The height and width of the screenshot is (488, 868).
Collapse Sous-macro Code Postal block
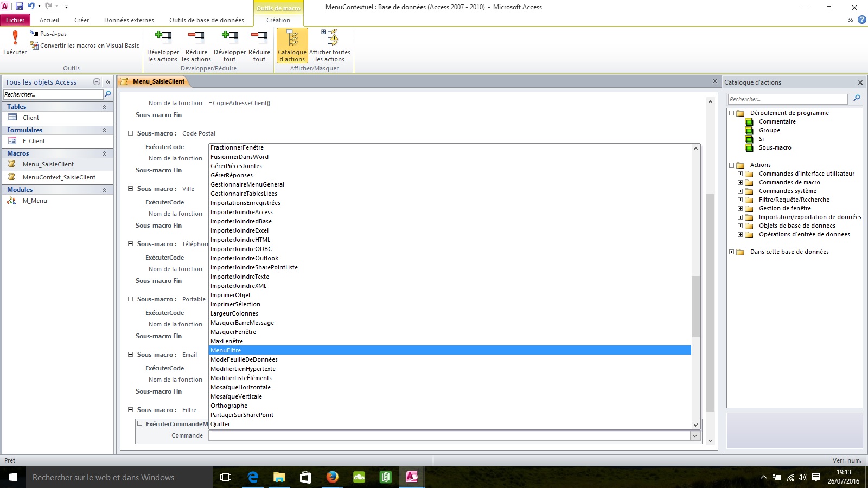tap(130, 133)
